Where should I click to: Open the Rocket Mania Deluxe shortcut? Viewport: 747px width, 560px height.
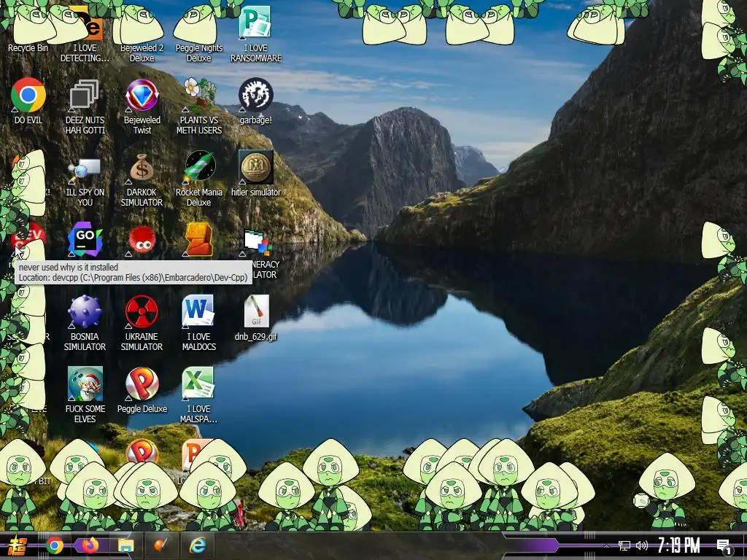[198, 179]
